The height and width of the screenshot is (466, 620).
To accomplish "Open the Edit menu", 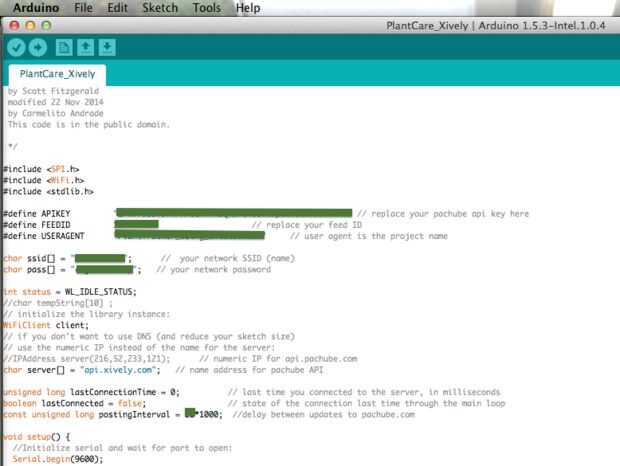I will coord(117,8).
